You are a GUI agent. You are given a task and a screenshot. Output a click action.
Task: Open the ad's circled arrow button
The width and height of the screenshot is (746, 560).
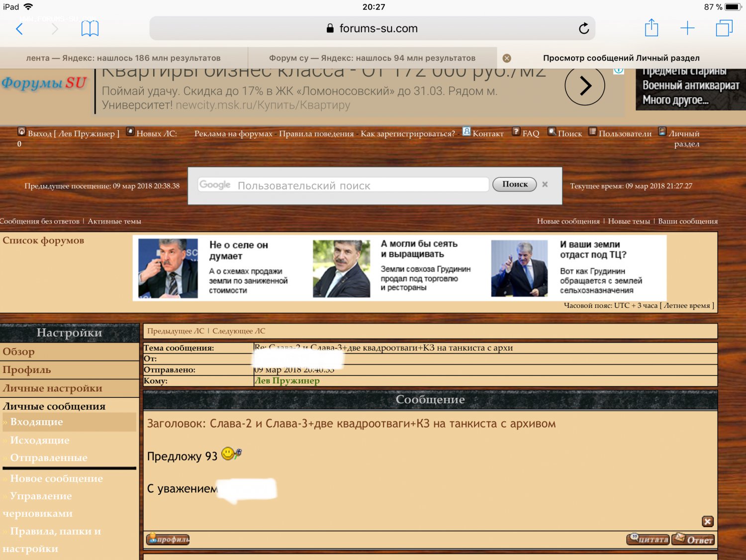pos(585,86)
